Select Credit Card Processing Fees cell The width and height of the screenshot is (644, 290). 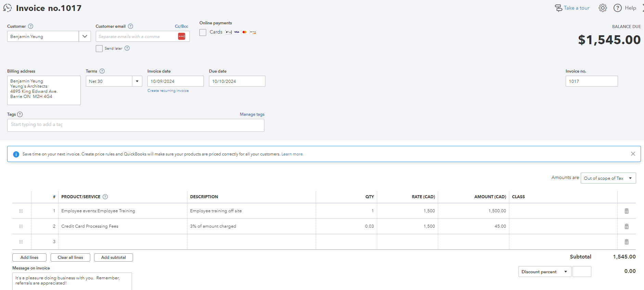[x=123, y=226]
